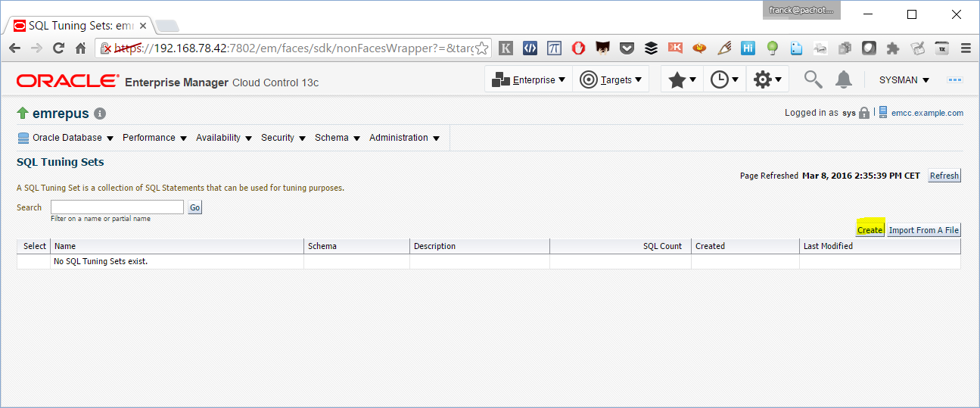Open the Enterprise dropdown menu
Screen dimensions: 980x408
coord(529,79)
